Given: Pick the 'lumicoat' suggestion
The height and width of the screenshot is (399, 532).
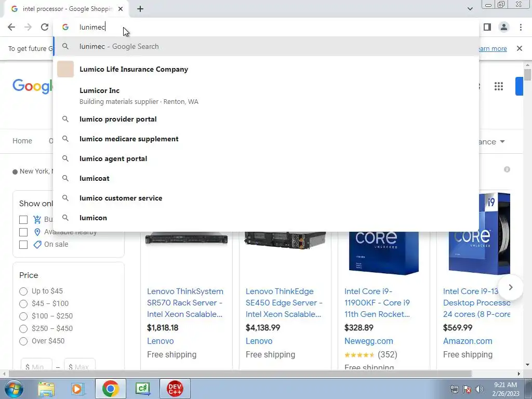Looking at the screenshot, I should click(x=266, y=178).
